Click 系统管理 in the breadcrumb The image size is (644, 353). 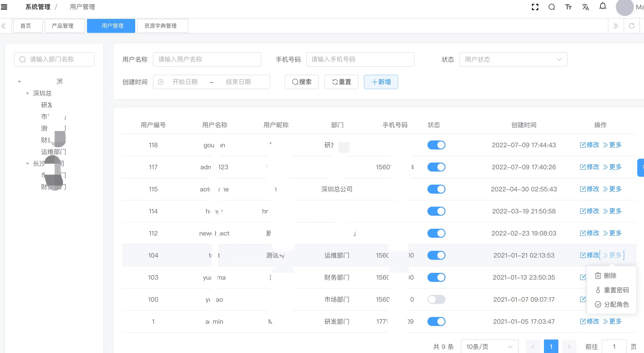(x=38, y=7)
